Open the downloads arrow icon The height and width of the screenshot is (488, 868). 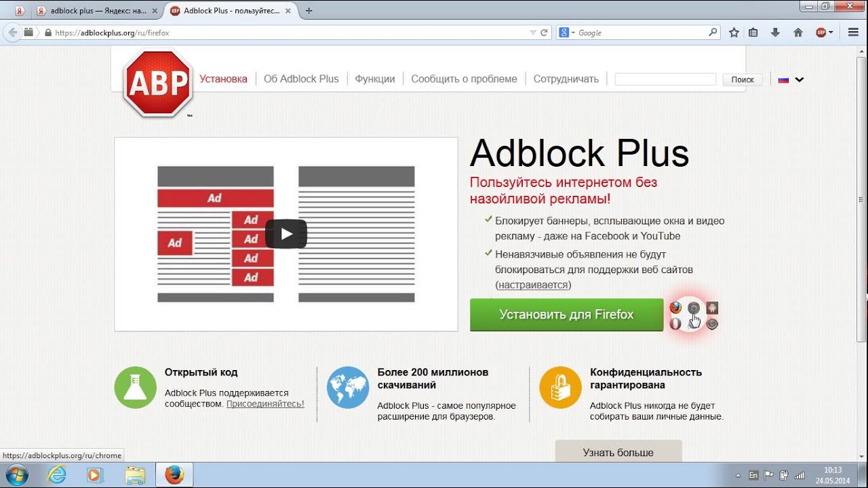[776, 33]
